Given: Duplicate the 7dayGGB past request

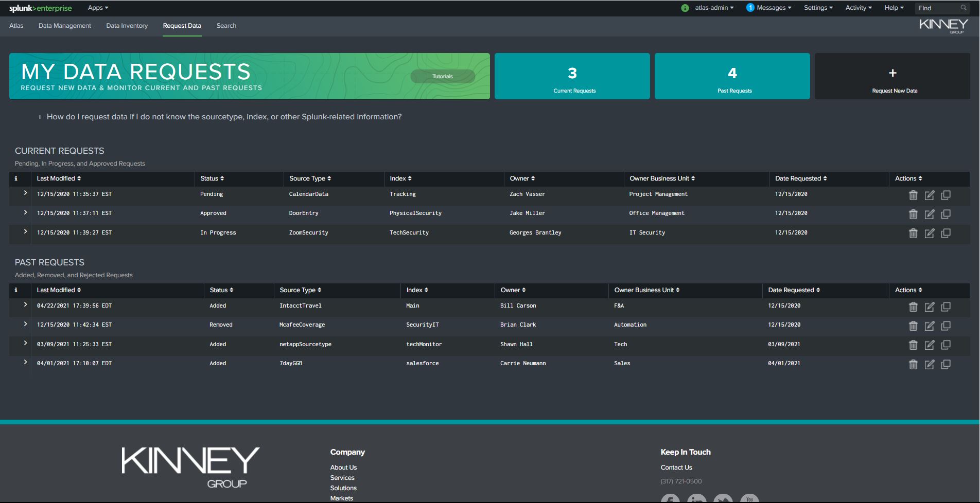Looking at the screenshot, I should click(946, 364).
